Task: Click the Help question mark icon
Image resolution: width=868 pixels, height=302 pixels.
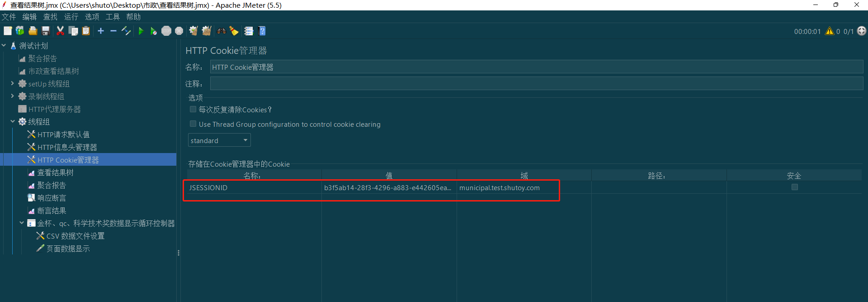Action: 262,31
